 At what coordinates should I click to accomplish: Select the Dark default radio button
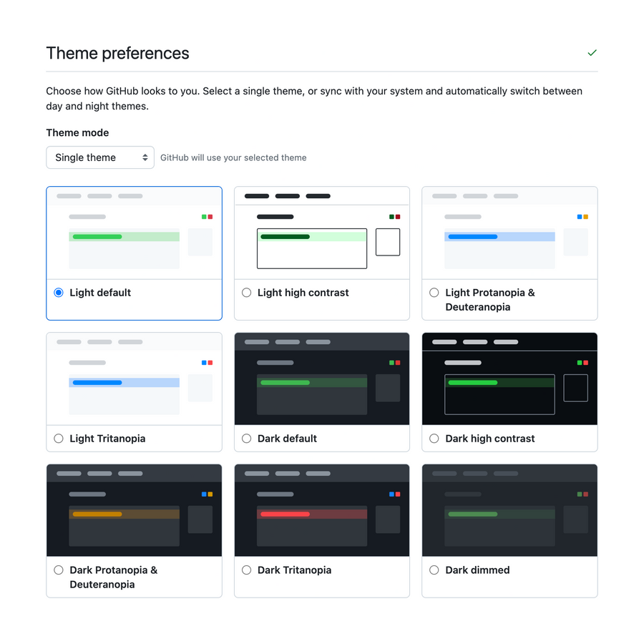pyautogui.click(x=246, y=438)
